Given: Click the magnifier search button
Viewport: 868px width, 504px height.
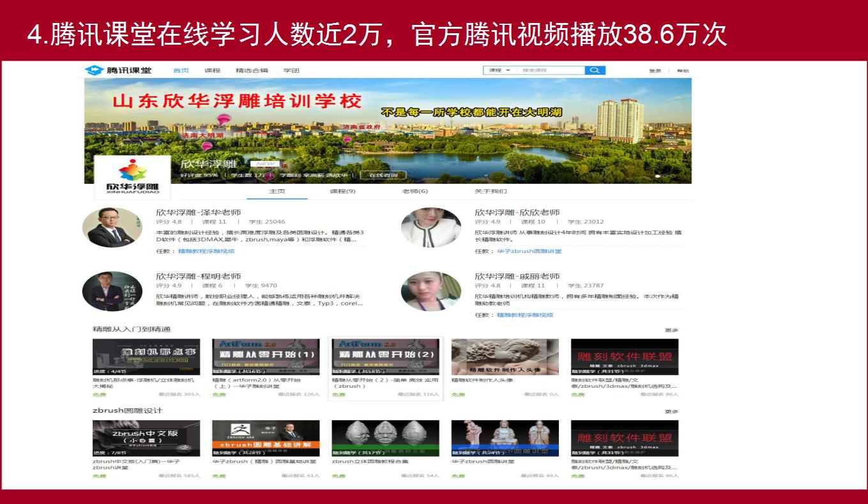Looking at the screenshot, I should click(x=595, y=70).
